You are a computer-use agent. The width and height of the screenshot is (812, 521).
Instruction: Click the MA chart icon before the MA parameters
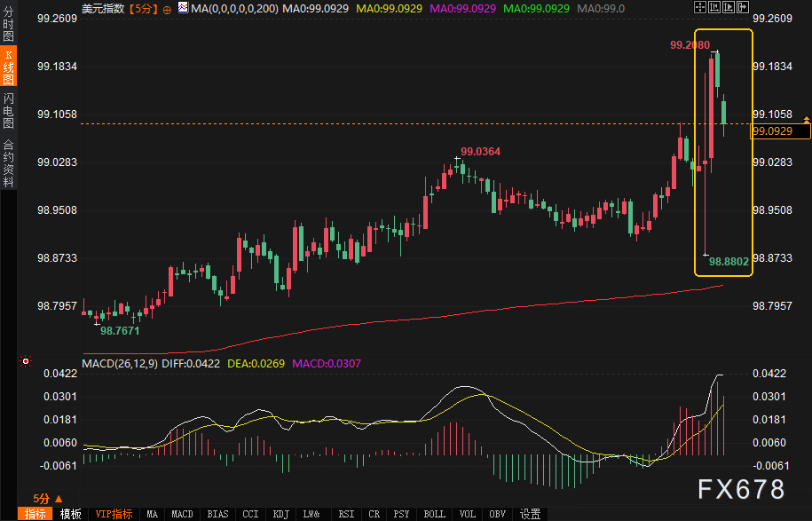click(x=182, y=8)
